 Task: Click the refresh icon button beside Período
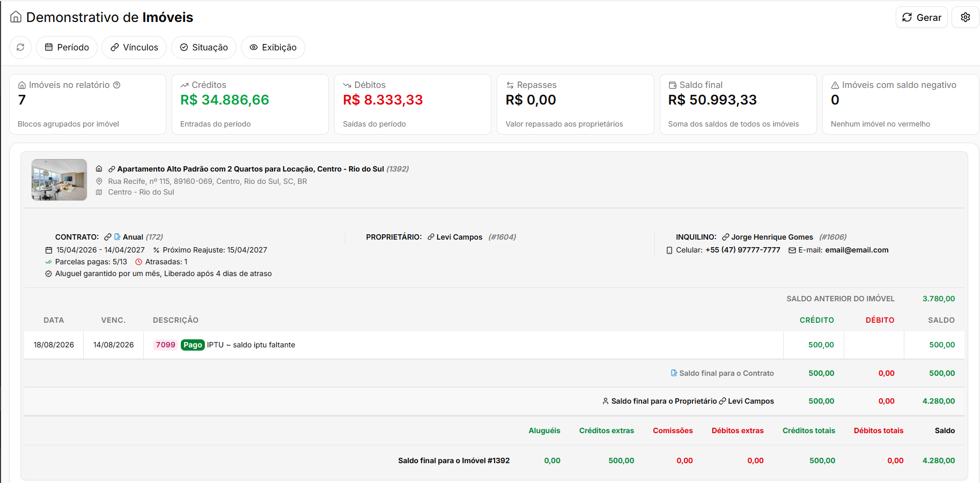coord(20,47)
